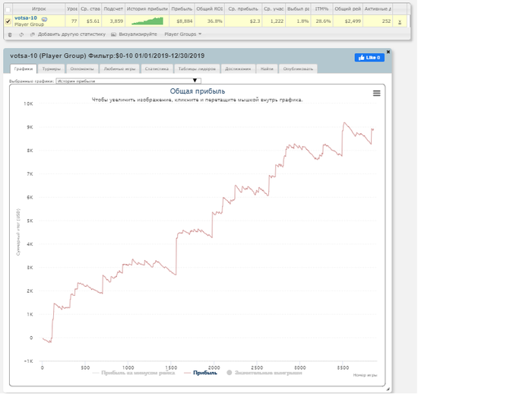Open the 'История прибыли' graph selector

[128, 81]
